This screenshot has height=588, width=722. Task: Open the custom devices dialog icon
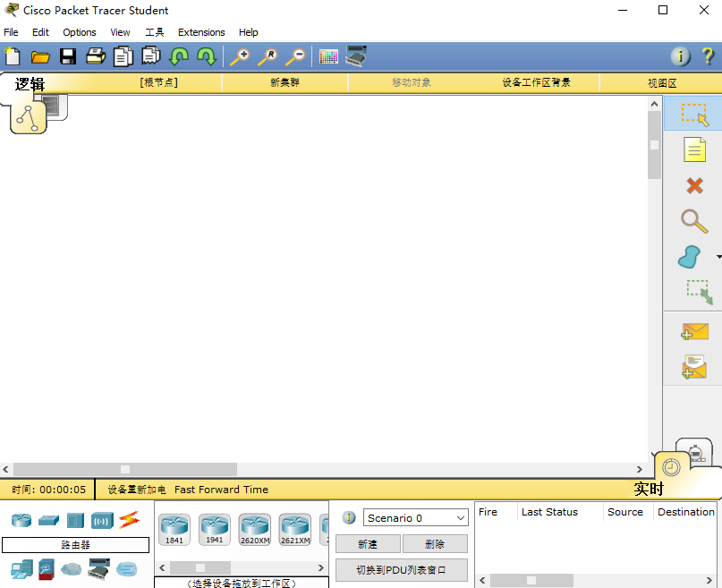point(356,56)
